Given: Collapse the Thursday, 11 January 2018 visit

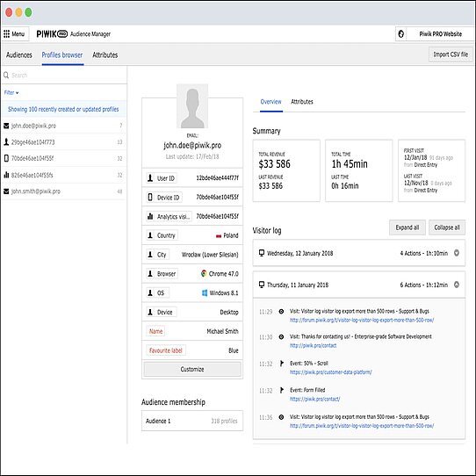Looking at the screenshot, I should point(457,285).
